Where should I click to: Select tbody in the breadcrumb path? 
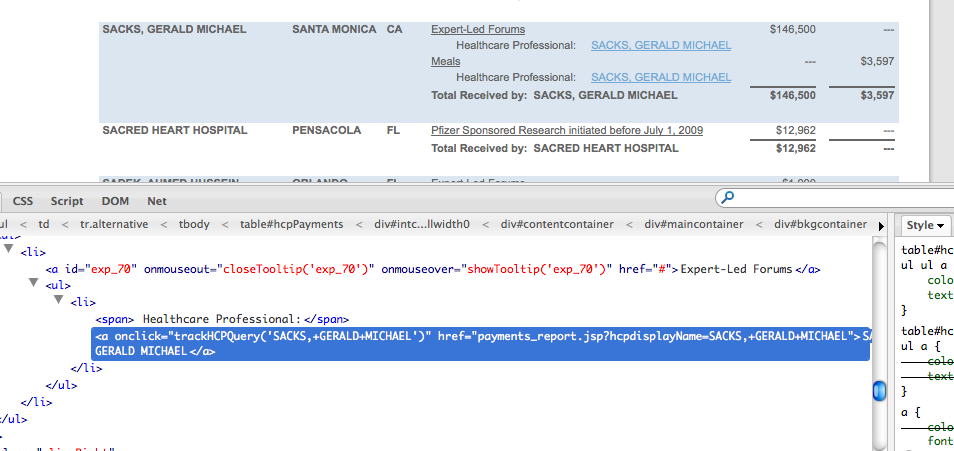193,224
